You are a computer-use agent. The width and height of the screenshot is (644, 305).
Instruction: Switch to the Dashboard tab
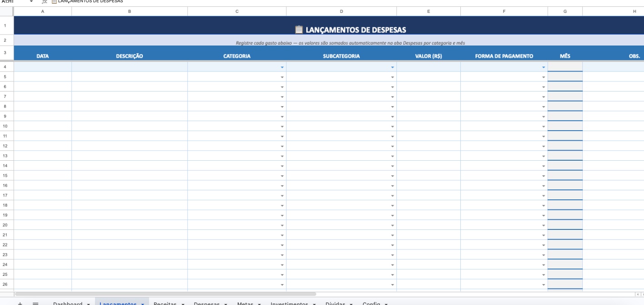coord(68,304)
